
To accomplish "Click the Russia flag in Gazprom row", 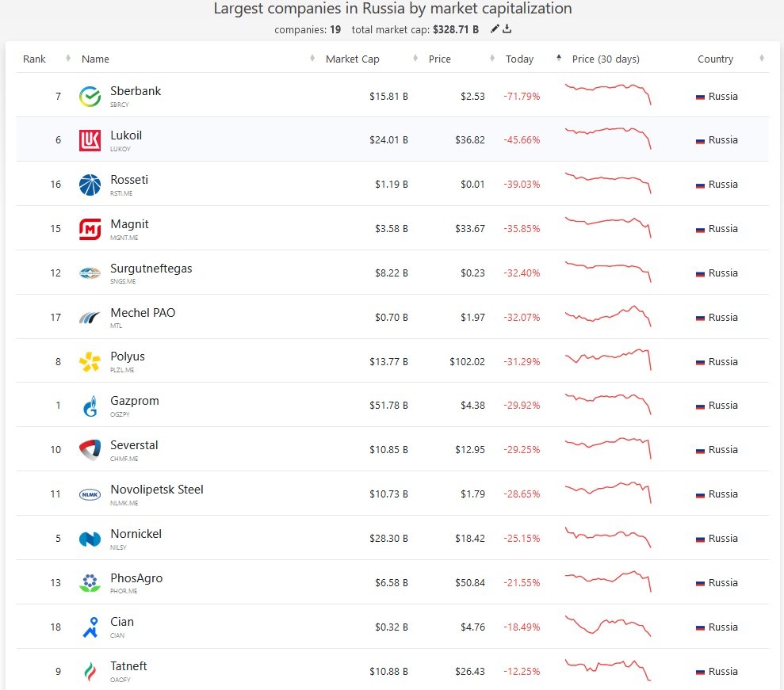I will tap(700, 406).
